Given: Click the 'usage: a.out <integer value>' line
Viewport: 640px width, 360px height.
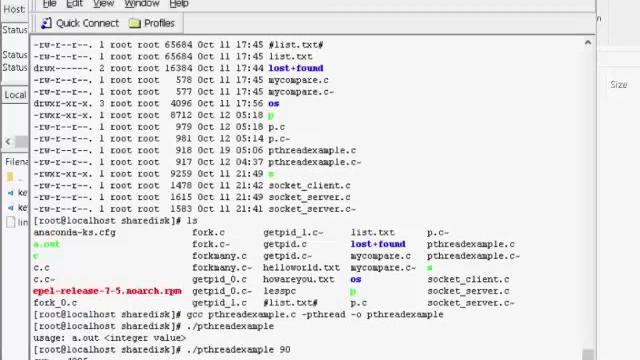Looking at the screenshot, I should pyautogui.click(x=110, y=338).
